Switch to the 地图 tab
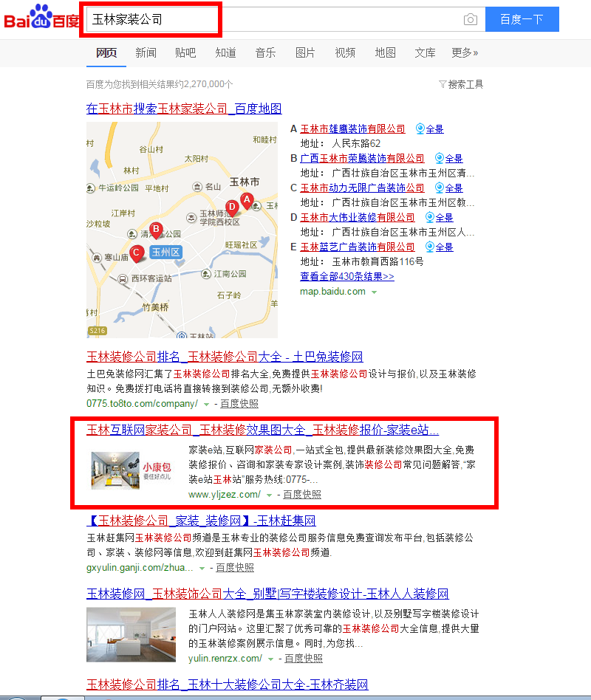 coord(385,52)
